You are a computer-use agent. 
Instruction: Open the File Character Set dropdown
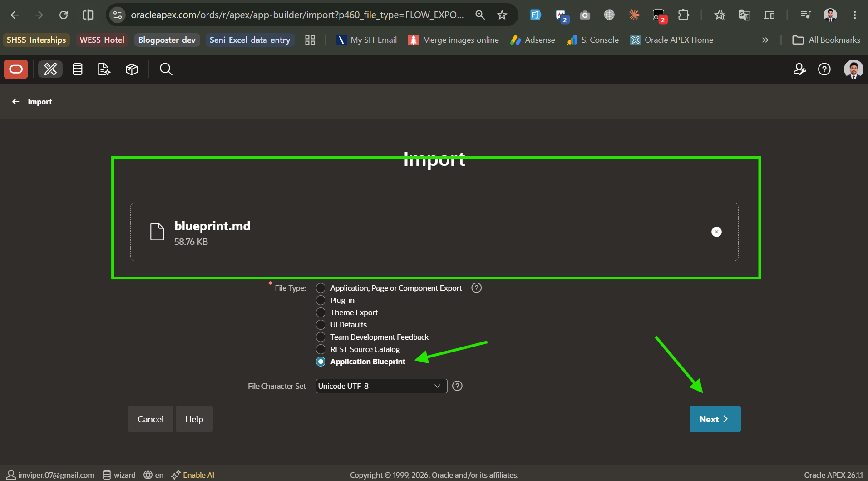(x=381, y=386)
